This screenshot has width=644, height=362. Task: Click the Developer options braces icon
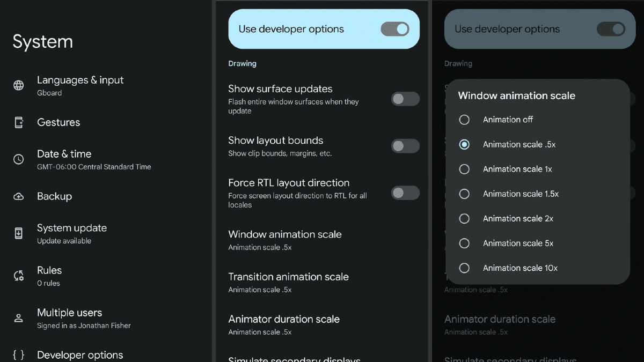click(19, 354)
